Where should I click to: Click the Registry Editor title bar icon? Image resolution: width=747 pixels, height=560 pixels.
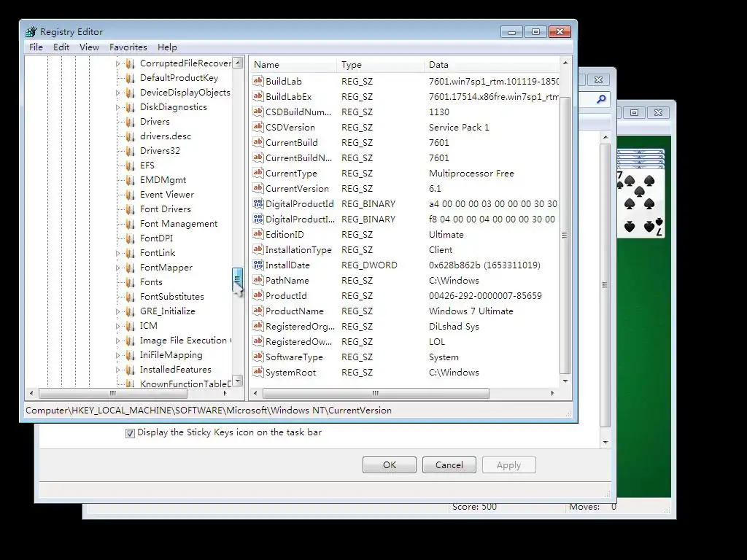31,32
